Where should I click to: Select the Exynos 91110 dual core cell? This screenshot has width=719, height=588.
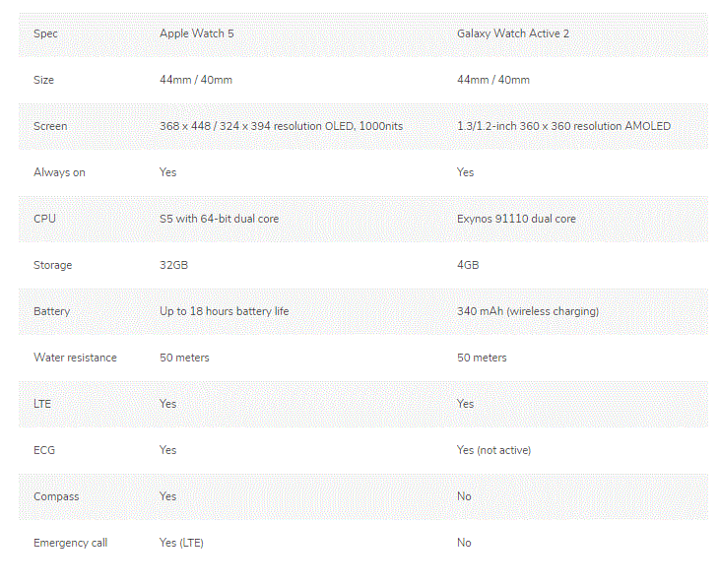[x=516, y=219]
